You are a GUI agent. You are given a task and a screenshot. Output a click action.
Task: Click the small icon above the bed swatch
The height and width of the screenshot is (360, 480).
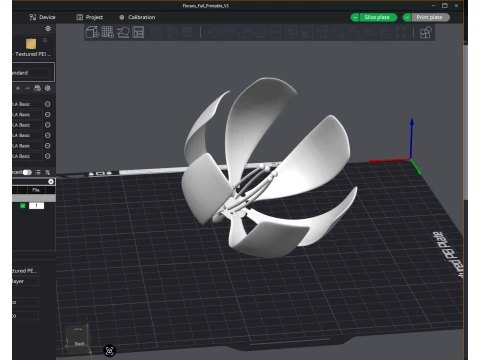[45, 40]
